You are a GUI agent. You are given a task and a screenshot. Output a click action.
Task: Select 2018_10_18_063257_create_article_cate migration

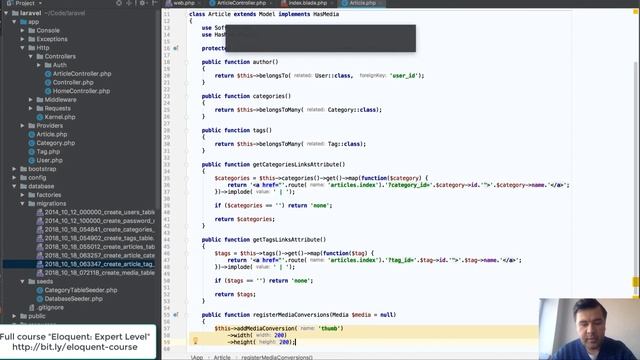[x=99, y=256]
